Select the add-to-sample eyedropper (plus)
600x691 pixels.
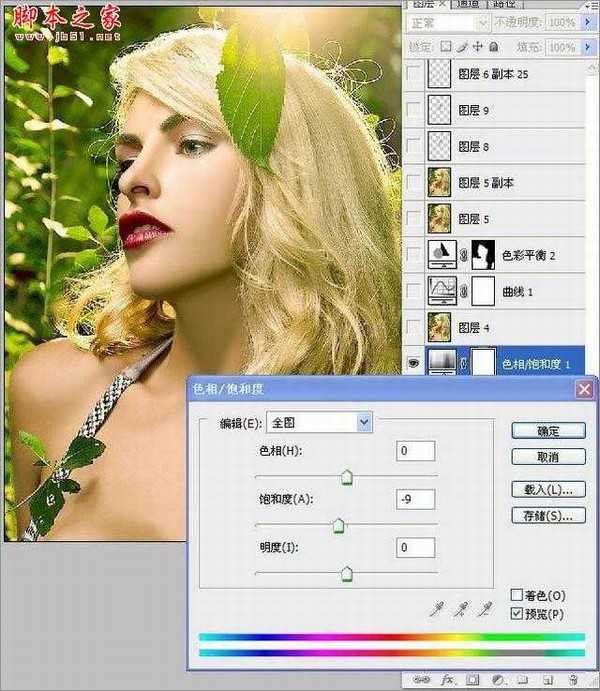[x=461, y=609]
